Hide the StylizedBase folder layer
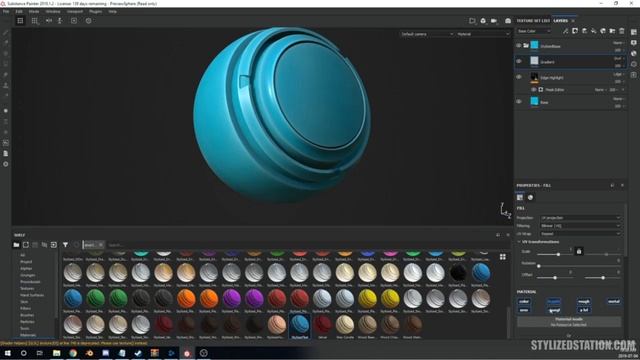This screenshot has height=360, width=640. pos(519,46)
